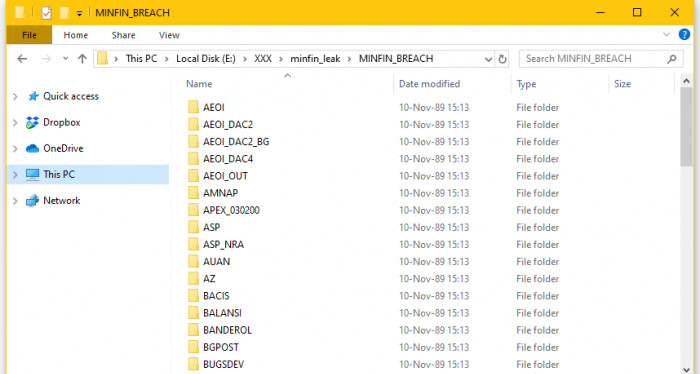Select the APEX_030200 folder icon
700x374 pixels.
[x=193, y=210]
